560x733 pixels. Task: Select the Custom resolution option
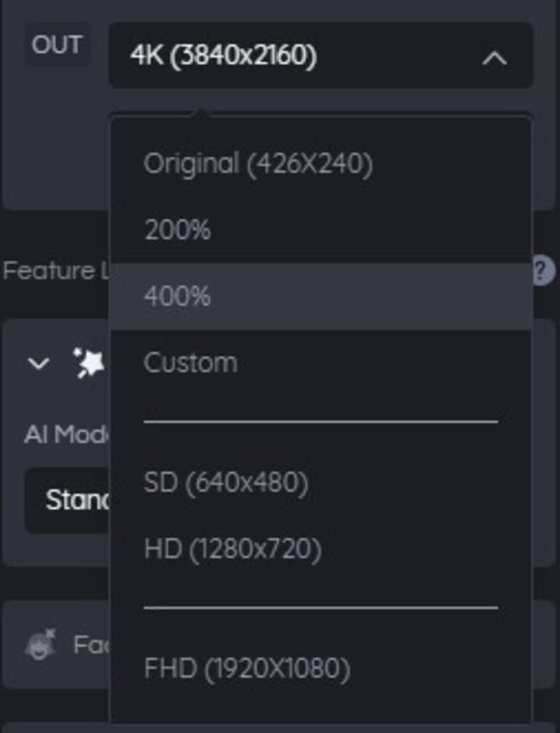(x=191, y=363)
